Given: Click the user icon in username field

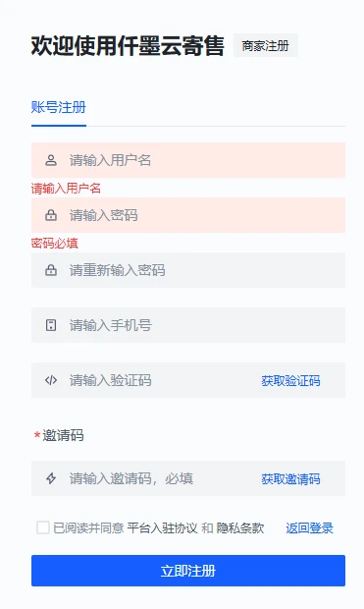Looking at the screenshot, I should tap(51, 160).
